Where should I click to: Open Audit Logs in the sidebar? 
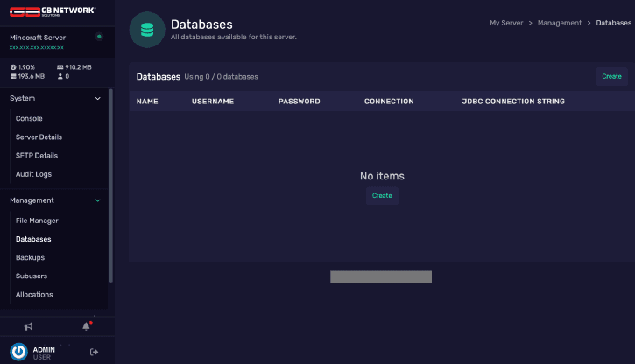tap(33, 174)
